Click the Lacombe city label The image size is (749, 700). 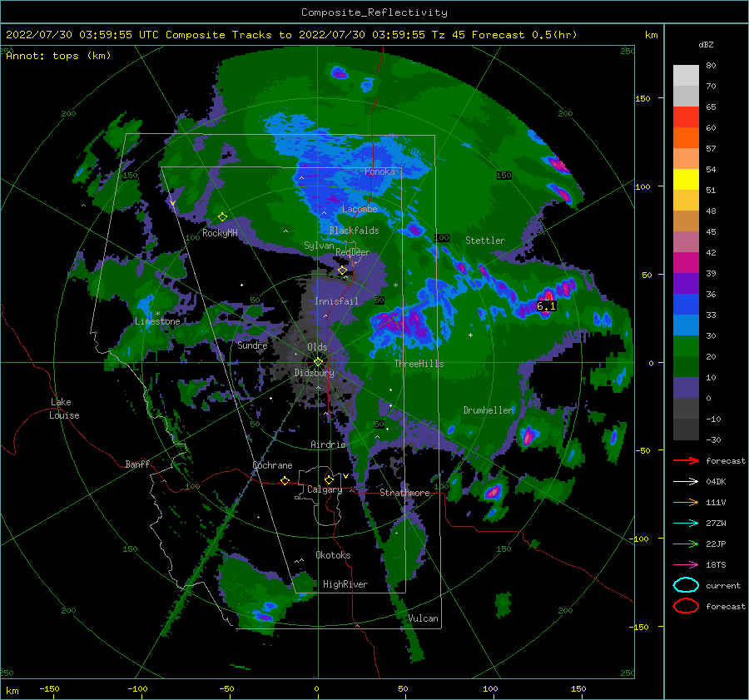point(360,209)
